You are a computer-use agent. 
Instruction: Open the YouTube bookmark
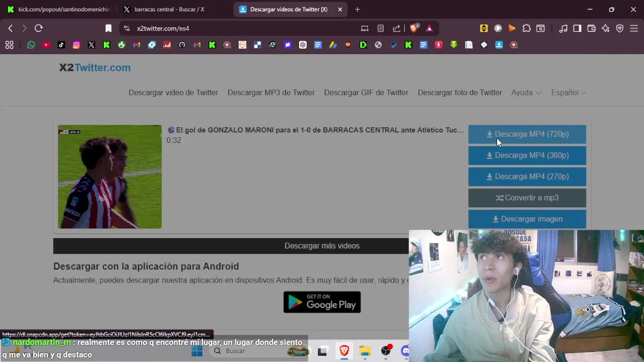[x=46, y=45]
